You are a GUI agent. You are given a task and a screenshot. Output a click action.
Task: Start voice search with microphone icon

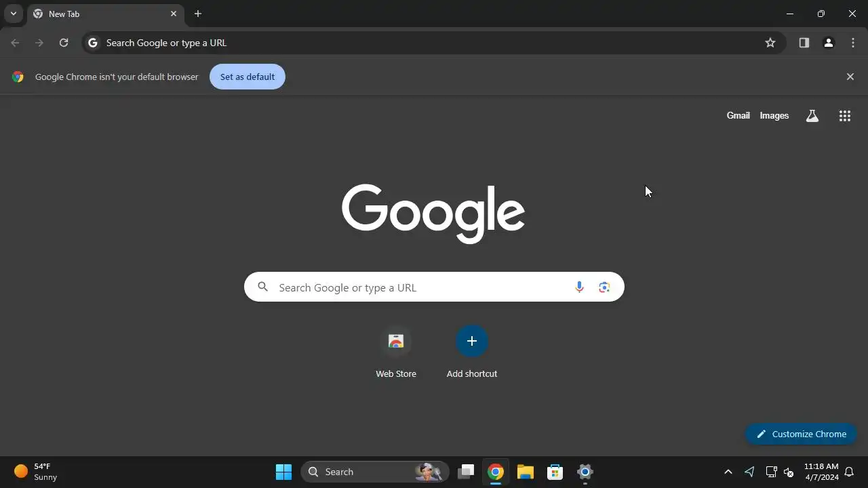click(x=579, y=287)
